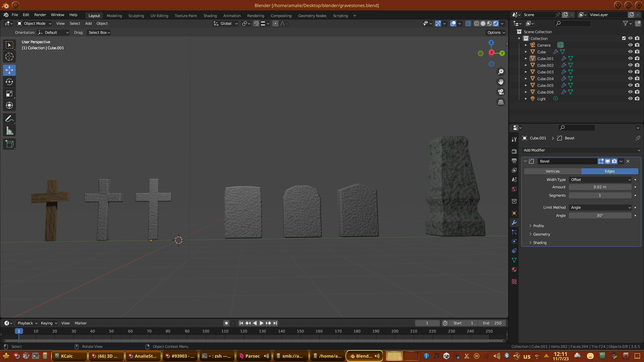Open the Render menu

(x=40, y=15)
